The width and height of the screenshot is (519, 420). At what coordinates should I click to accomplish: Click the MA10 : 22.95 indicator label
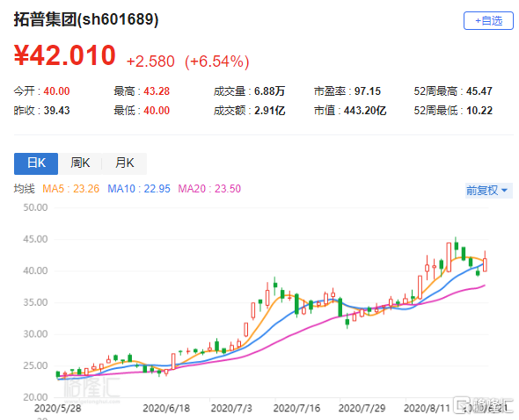coord(139,189)
